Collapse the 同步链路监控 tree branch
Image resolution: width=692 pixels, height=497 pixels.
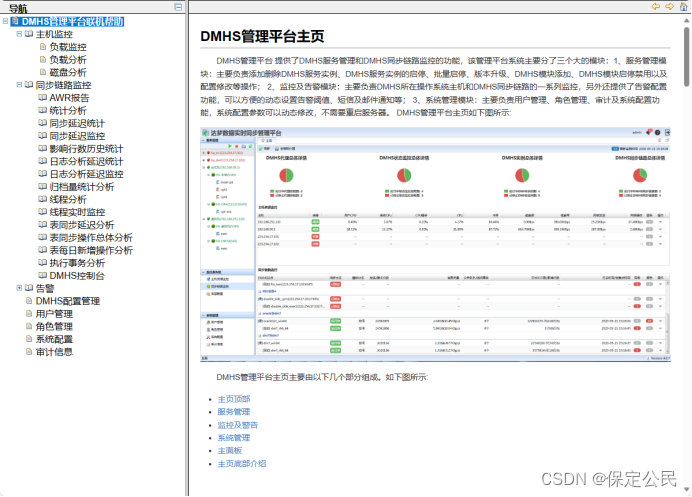pyautogui.click(x=19, y=84)
